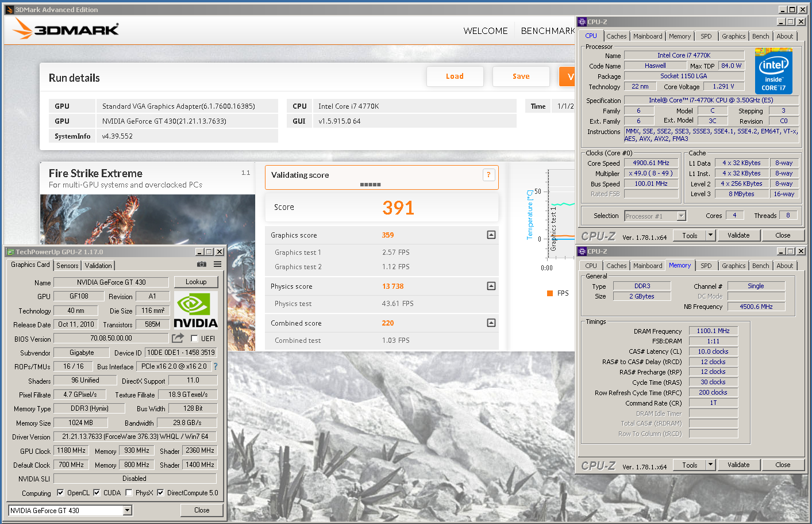
Task: Toggle the OpenCL checkbox
Action: (x=60, y=492)
